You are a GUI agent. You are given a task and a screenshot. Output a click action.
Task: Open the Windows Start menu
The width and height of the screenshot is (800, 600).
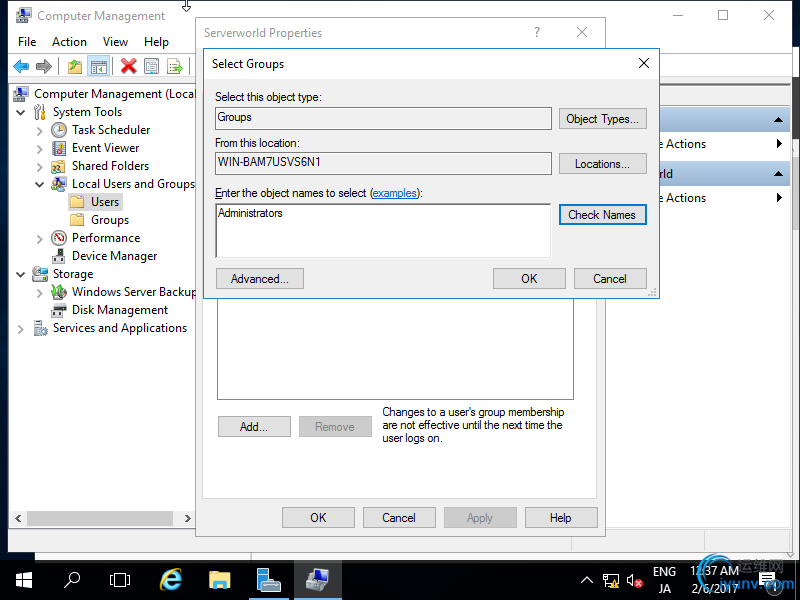click(23, 580)
